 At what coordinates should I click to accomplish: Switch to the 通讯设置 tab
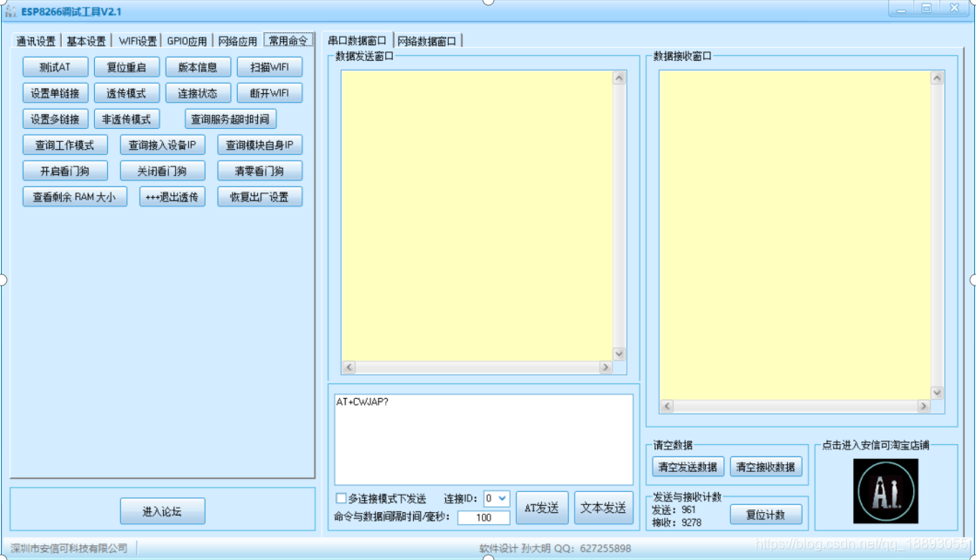tap(36, 41)
